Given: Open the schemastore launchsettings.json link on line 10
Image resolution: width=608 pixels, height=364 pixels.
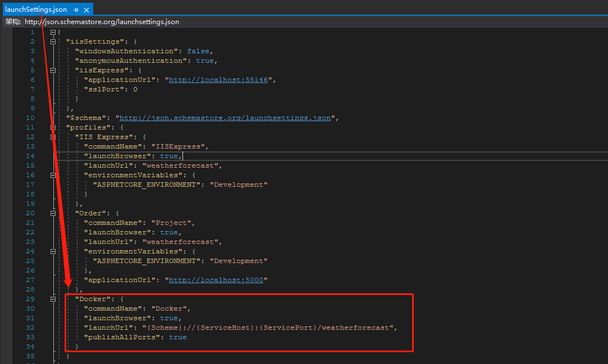Looking at the screenshot, I should 225,118.
